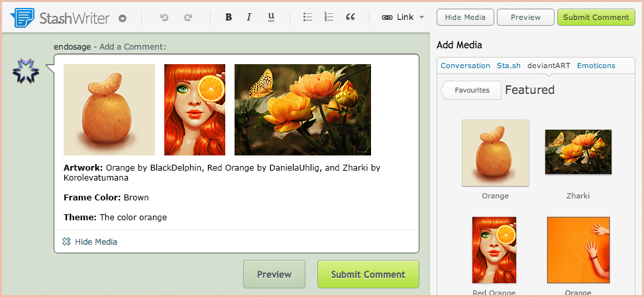The image size is (644, 297).
Task: Click the Hide Media toolbar button
Action: tap(465, 17)
